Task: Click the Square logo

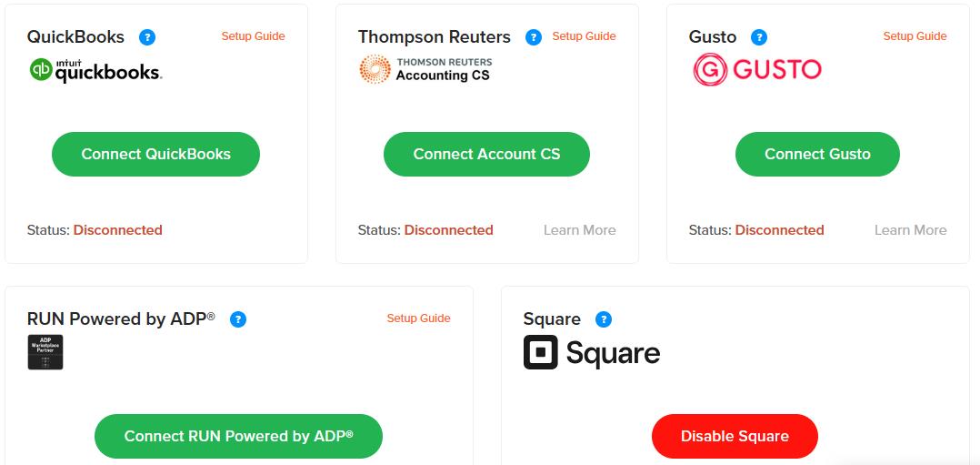Action: pyautogui.click(x=591, y=352)
